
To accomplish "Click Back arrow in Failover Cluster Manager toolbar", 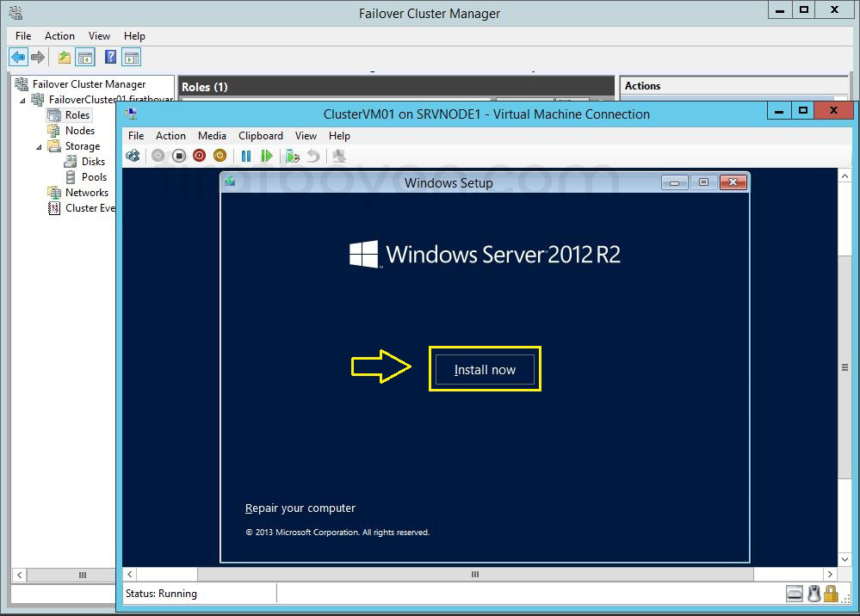I will (x=18, y=57).
